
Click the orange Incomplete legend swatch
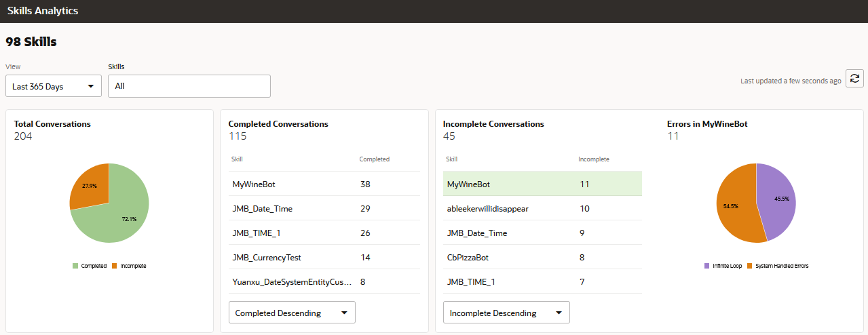(x=115, y=266)
